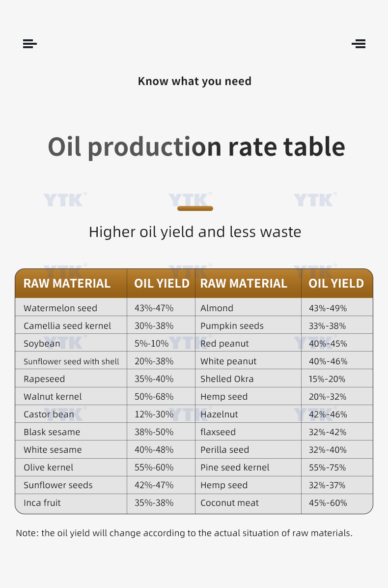Screen dimensions: 388x588
Task: Open the right-aligned menu icon
Action: (359, 44)
